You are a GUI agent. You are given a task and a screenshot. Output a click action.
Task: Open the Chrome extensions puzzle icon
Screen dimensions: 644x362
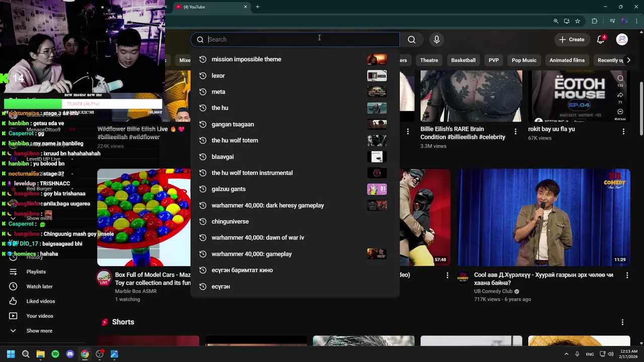[x=595, y=21]
